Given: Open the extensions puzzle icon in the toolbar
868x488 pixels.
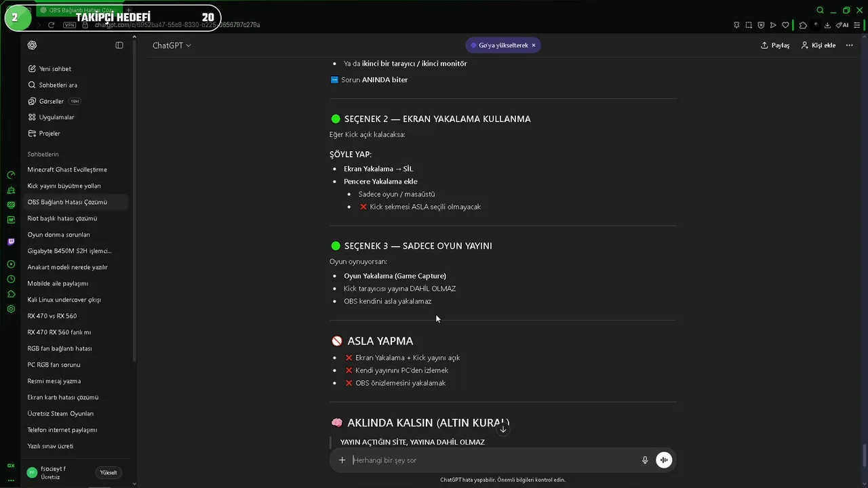Looking at the screenshot, I should pyautogui.click(x=803, y=25).
